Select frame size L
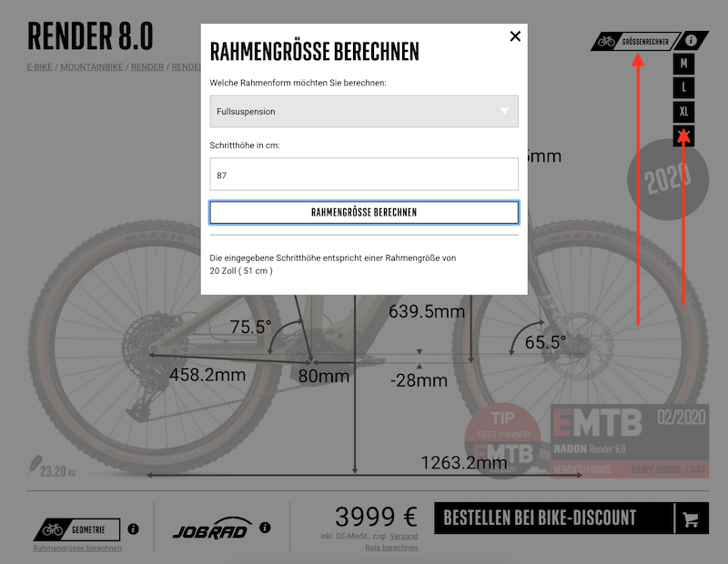 (x=683, y=87)
